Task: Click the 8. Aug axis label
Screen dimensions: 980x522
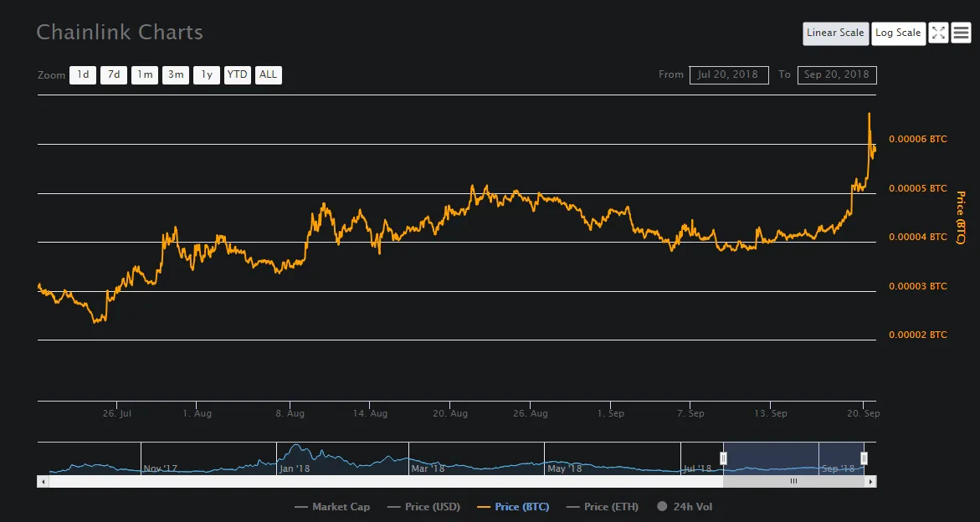Action: (x=290, y=413)
